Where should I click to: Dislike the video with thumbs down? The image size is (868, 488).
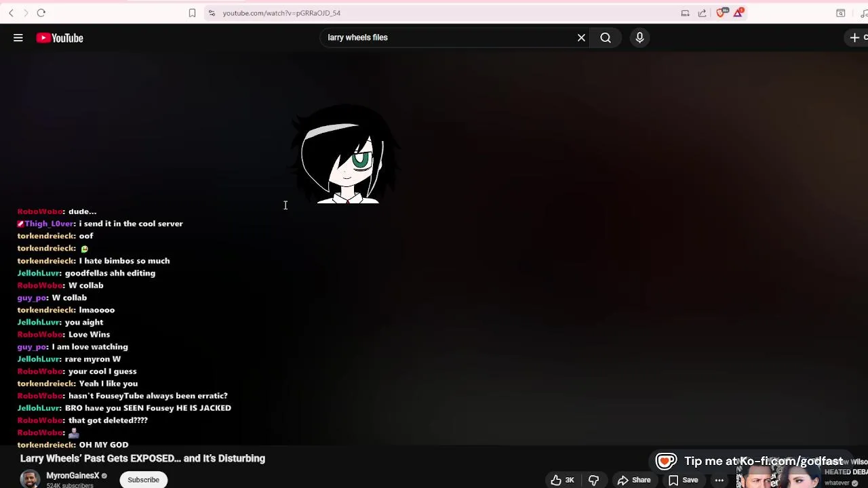[x=593, y=480]
